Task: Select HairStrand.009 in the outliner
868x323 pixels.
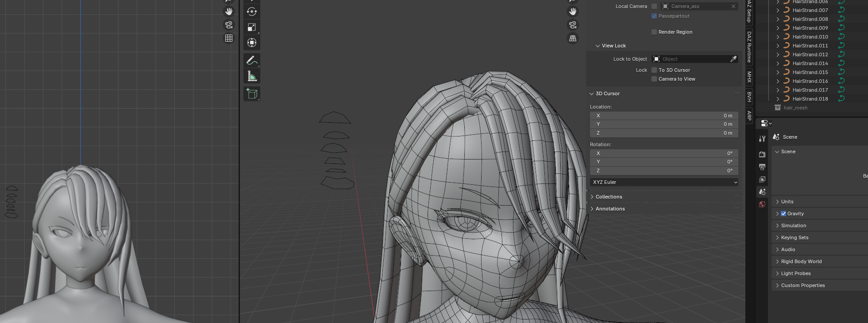Action: pyautogui.click(x=810, y=28)
